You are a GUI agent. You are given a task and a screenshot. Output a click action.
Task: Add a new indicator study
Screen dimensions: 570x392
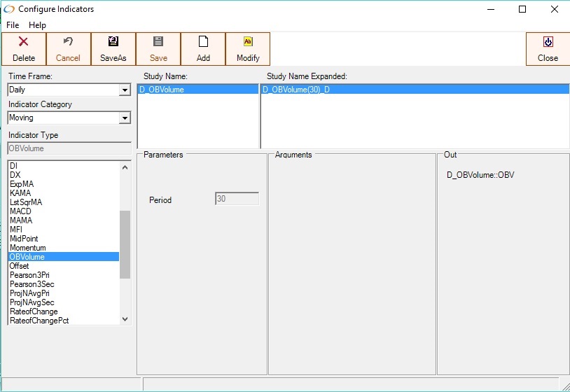[203, 48]
